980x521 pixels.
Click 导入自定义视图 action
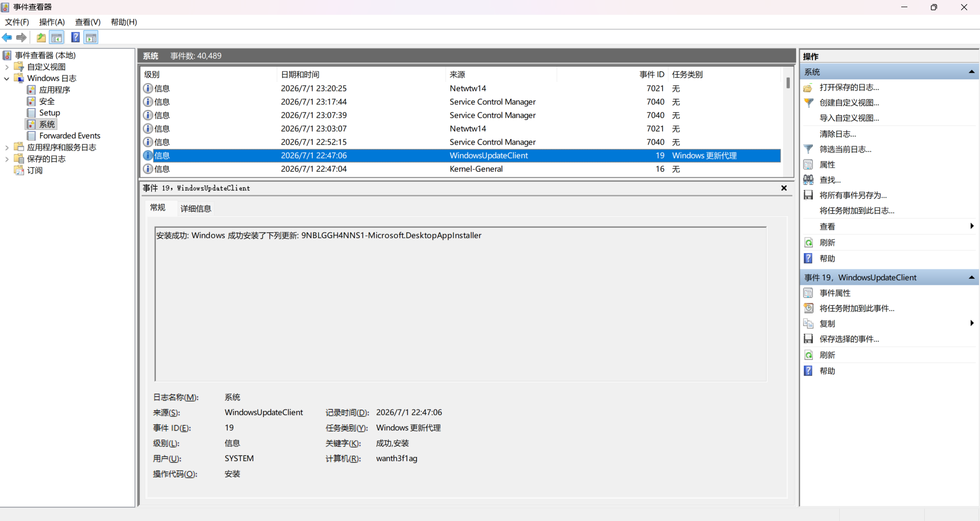(849, 118)
